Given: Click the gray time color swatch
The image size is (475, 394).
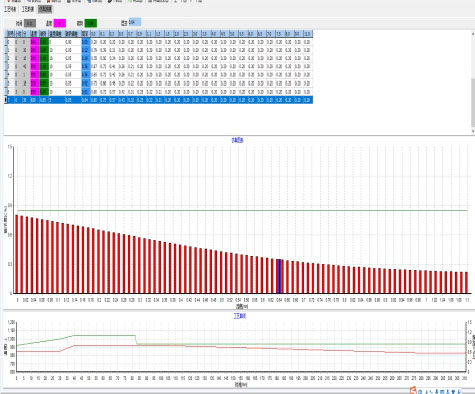Looking at the screenshot, I should tap(30, 23).
